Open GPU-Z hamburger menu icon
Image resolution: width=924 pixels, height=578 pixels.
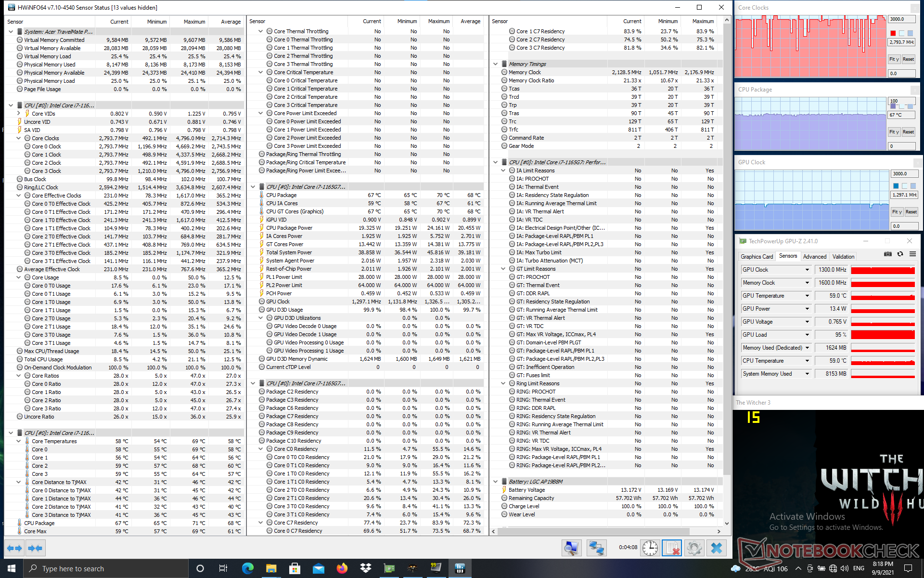[x=912, y=254]
